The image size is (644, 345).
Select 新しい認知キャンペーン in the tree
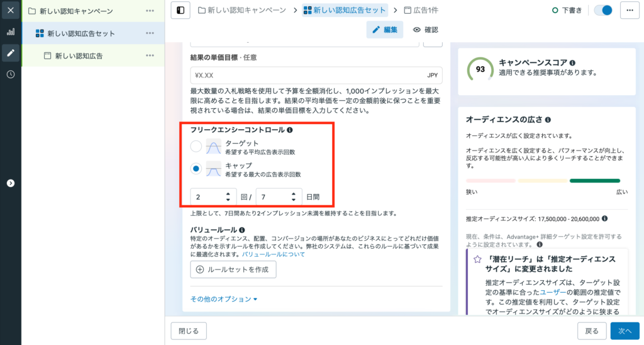coord(76,11)
